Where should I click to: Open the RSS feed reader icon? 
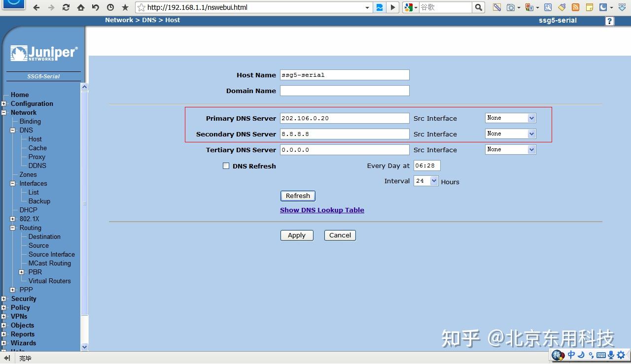tap(574, 7)
